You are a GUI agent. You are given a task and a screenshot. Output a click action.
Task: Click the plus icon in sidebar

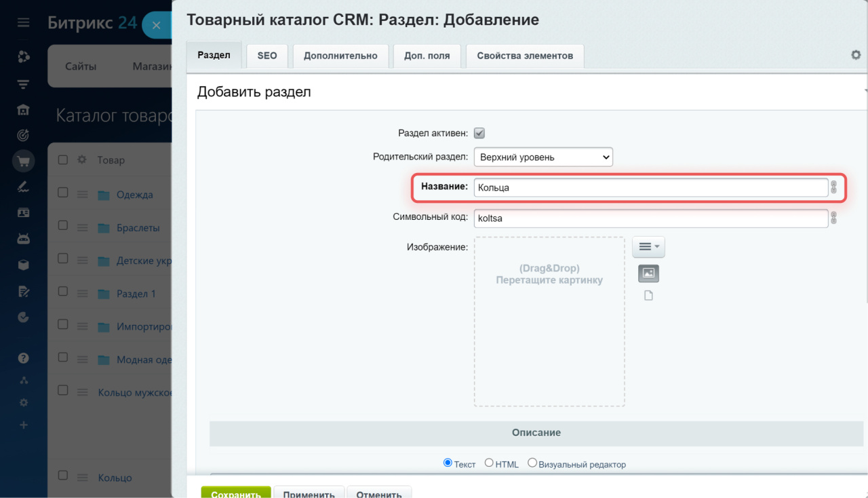pyautogui.click(x=24, y=425)
